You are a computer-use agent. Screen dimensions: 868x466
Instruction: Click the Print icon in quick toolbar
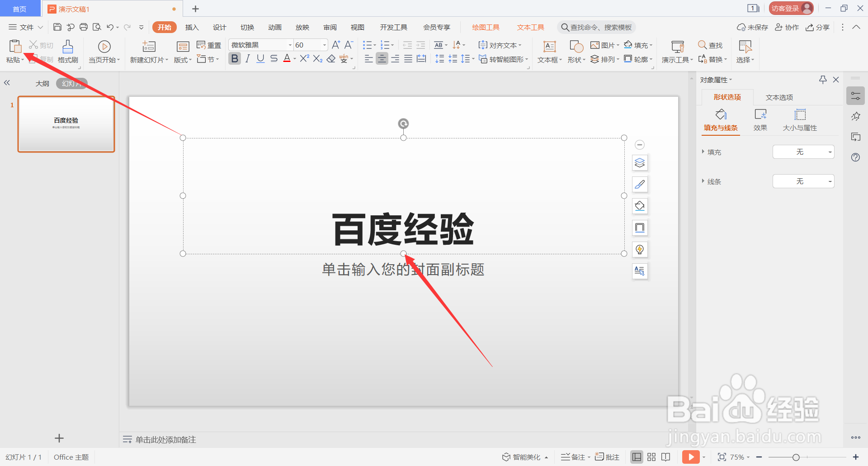[x=84, y=27]
